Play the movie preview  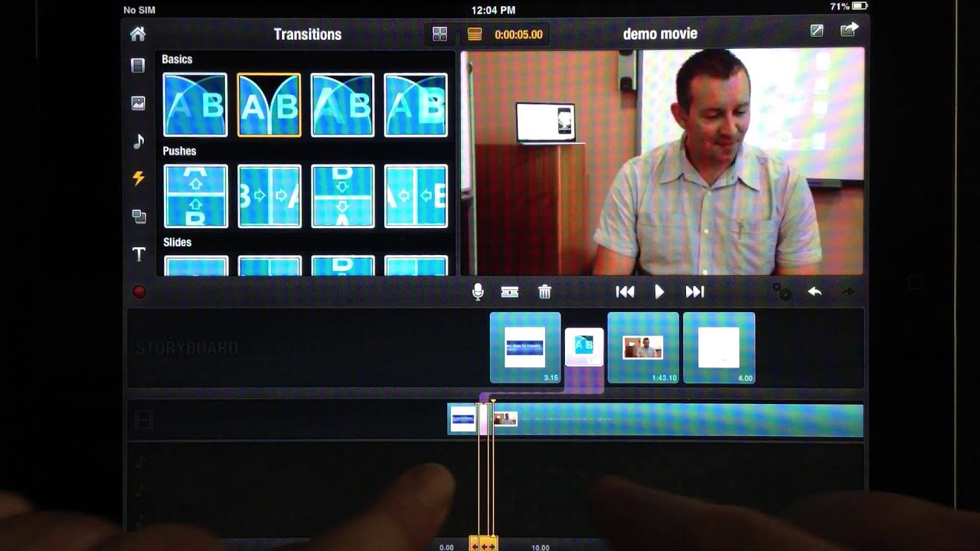coord(659,292)
